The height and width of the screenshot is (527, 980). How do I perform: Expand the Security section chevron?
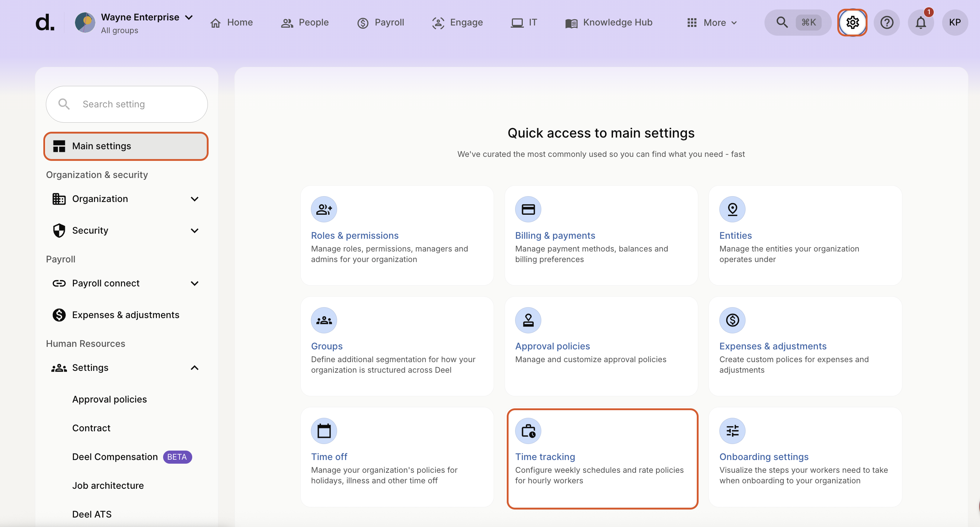194,230
